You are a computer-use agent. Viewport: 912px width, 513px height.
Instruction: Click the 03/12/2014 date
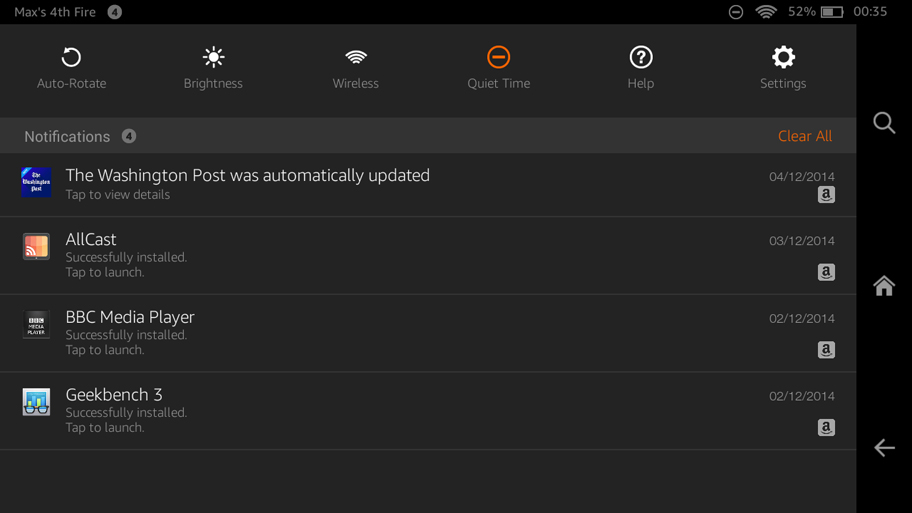[x=801, y=241]
